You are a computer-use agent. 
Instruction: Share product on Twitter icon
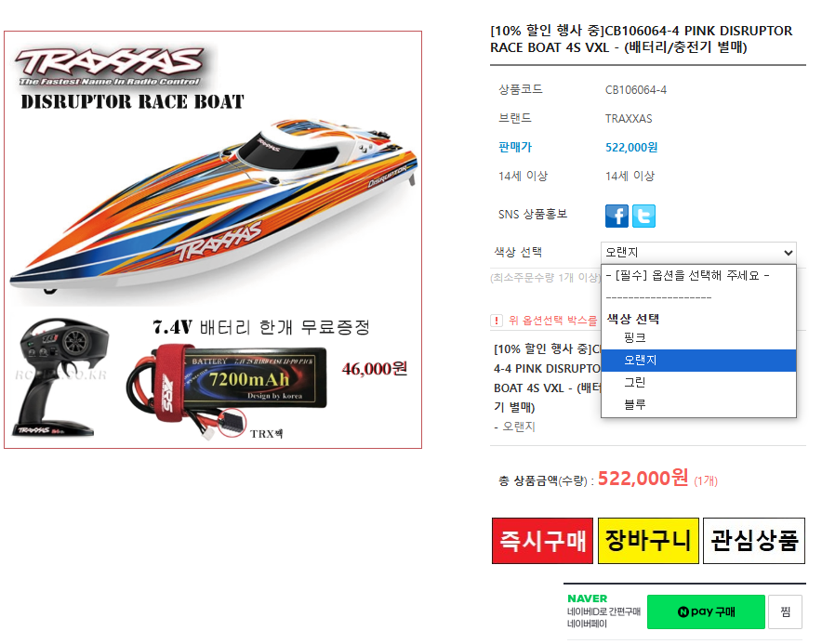(643, 216)
